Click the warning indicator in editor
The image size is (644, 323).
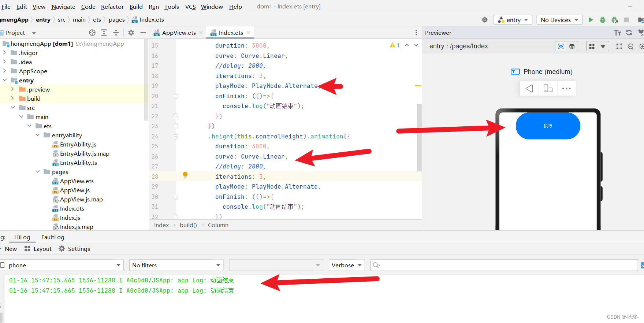395,45
